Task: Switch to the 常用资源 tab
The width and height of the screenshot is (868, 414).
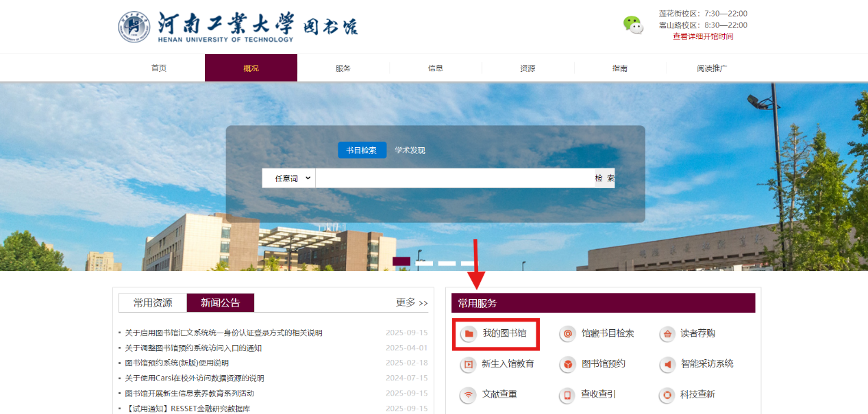Action: (x=152, y=302)
